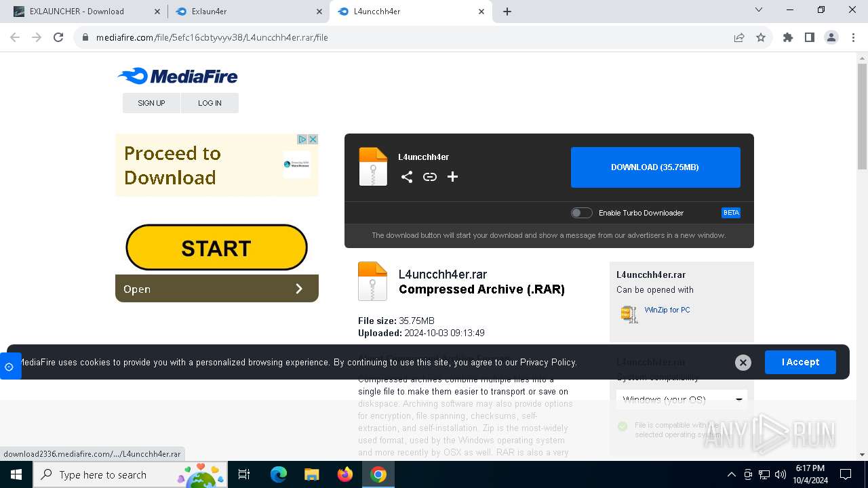Bookmark this page with the star icon
This screenshot has width=868, height=488.
coord(761,37)
